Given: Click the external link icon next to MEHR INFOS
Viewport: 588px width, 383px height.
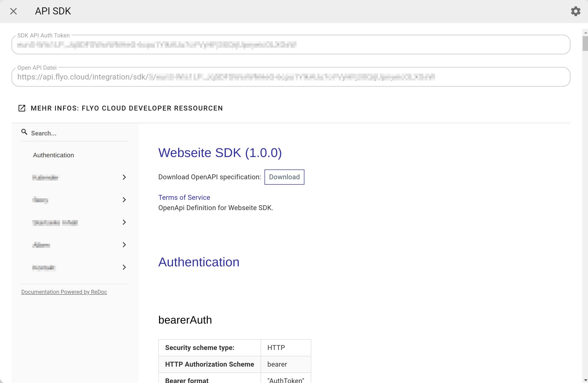Looking at the screenshot, I should 22,108.
